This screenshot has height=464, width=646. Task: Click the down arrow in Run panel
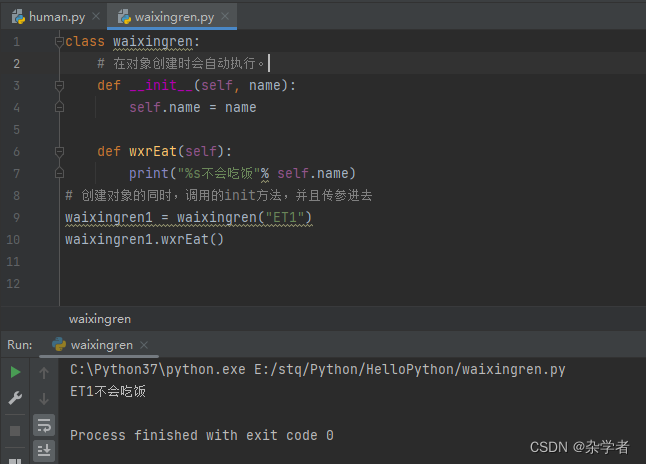pos(44,398)
